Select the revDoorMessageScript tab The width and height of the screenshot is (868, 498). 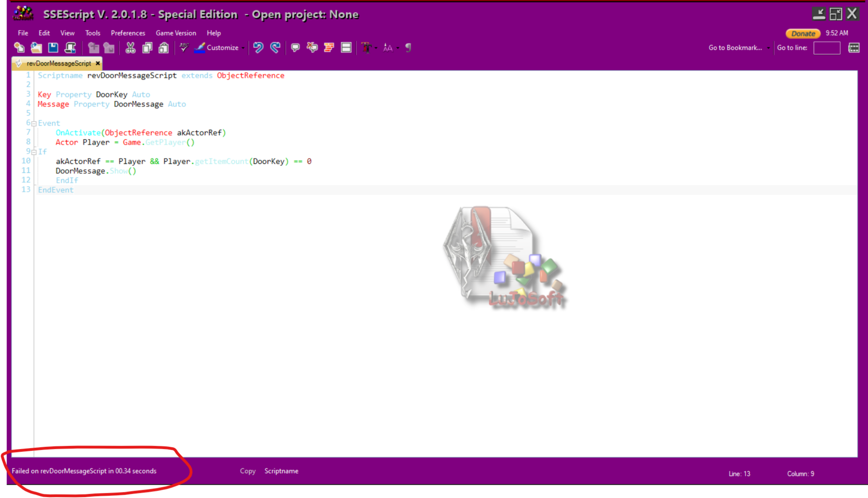59,63
